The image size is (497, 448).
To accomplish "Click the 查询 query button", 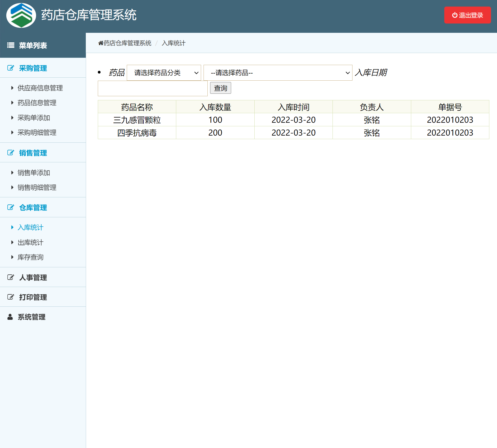I will point(220,88).
